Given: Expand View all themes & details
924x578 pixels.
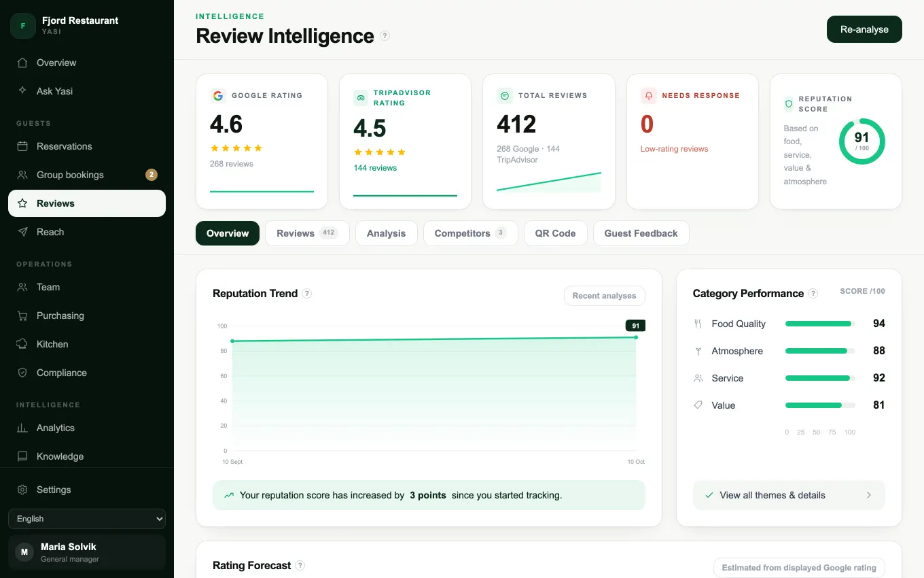Looking at the screenshot, I should click(789, 495).
